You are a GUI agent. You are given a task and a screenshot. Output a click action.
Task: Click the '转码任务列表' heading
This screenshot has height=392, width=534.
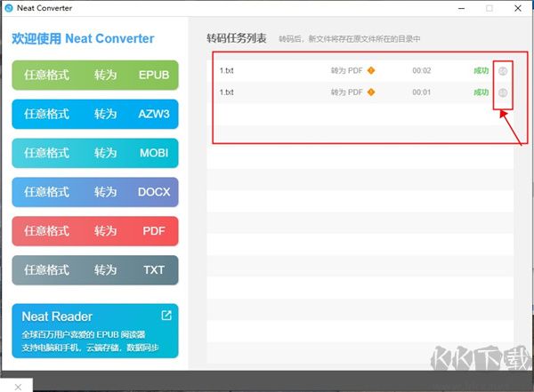(x=237, y=38)
